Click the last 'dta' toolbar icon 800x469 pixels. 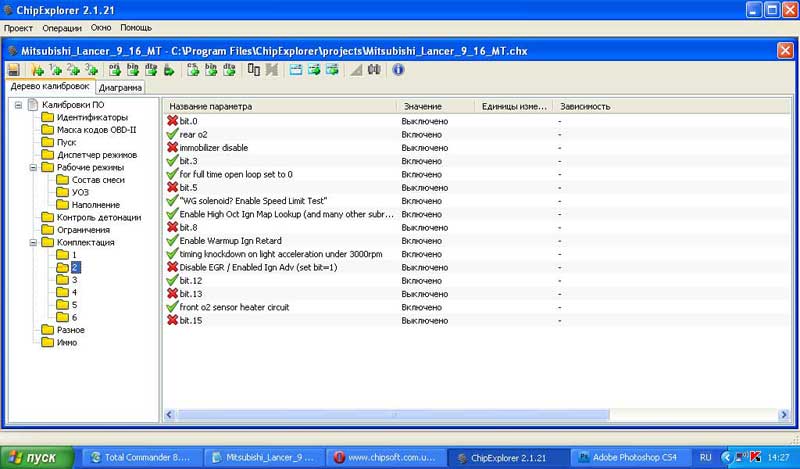[230, 70]
